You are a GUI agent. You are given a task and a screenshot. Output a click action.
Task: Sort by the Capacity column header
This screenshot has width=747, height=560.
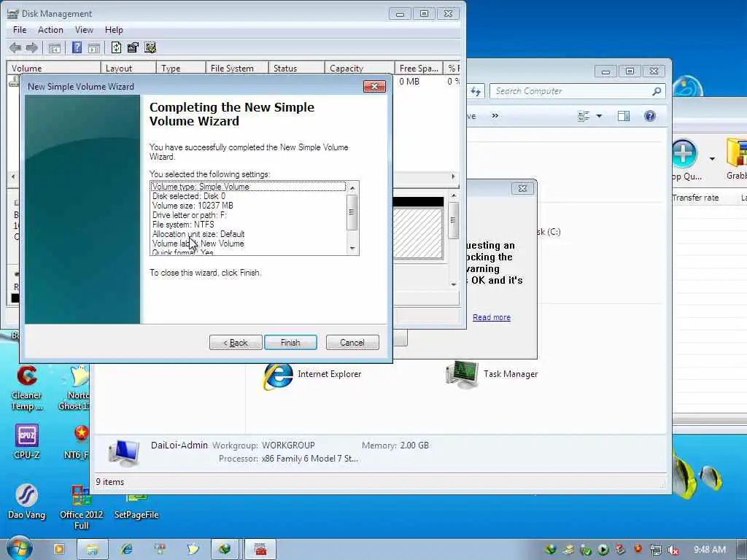pyautogui.click(x=359, y=68)
